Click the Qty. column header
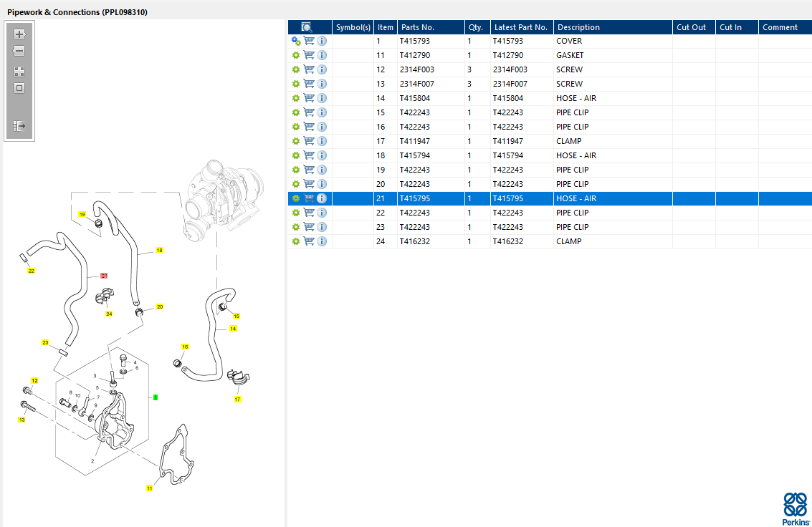The image size is (812, 527). tap(477, 27)
